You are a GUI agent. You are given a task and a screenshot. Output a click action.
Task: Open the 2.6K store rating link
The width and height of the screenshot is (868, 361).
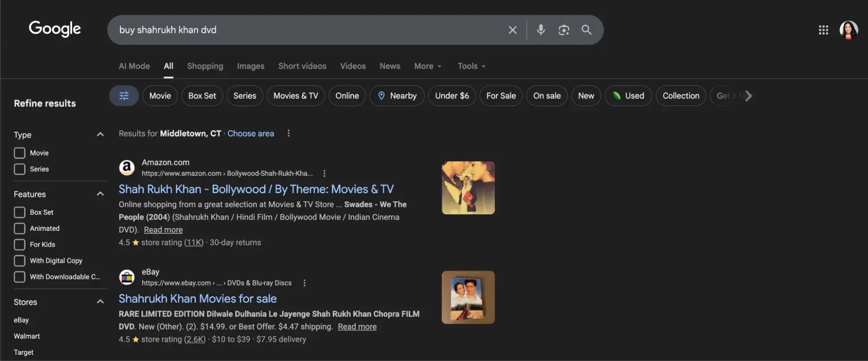pos(195,339)
